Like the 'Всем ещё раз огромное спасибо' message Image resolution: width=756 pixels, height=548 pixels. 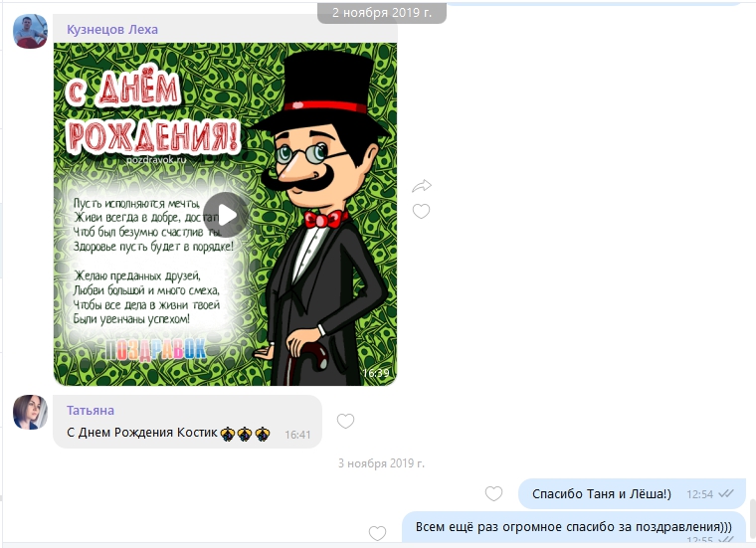[377, 533]
